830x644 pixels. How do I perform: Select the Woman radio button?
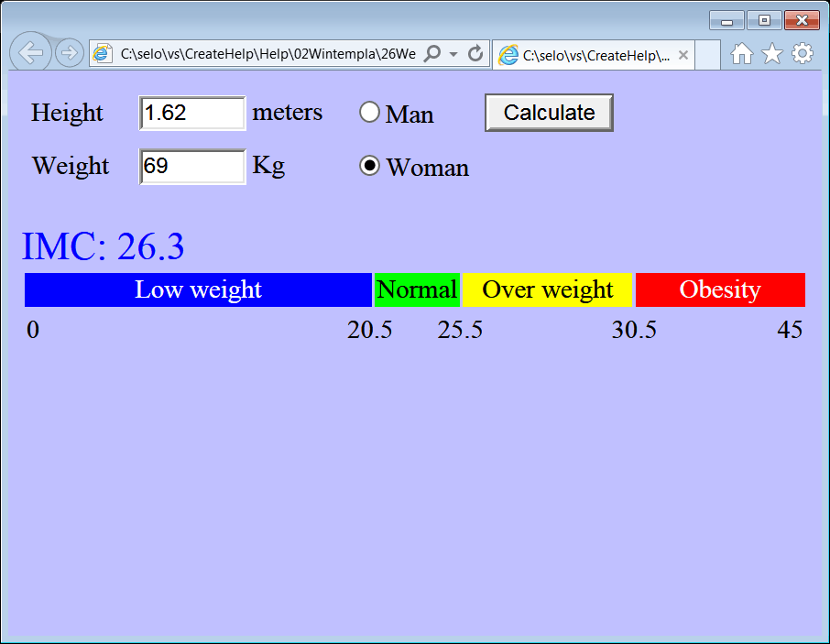[369, 166]
